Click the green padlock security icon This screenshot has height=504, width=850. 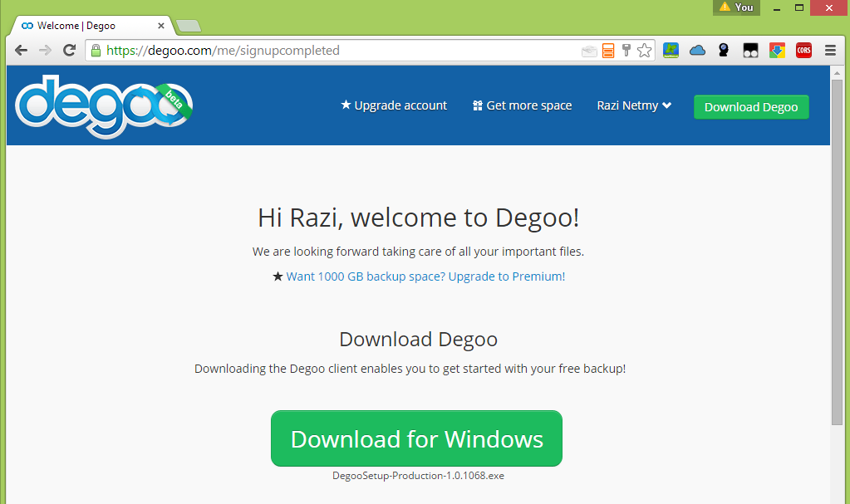[x=96, y=51]
